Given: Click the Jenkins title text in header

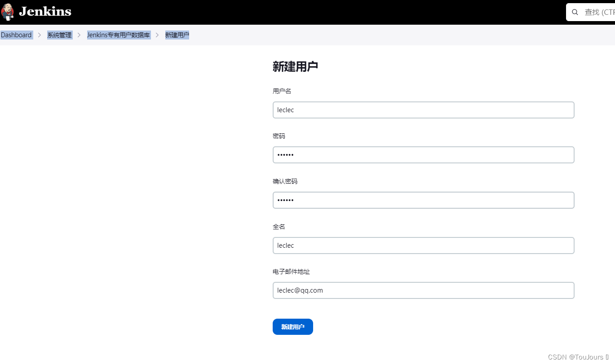Looking at the screenshot, I should tap(45, 12).
